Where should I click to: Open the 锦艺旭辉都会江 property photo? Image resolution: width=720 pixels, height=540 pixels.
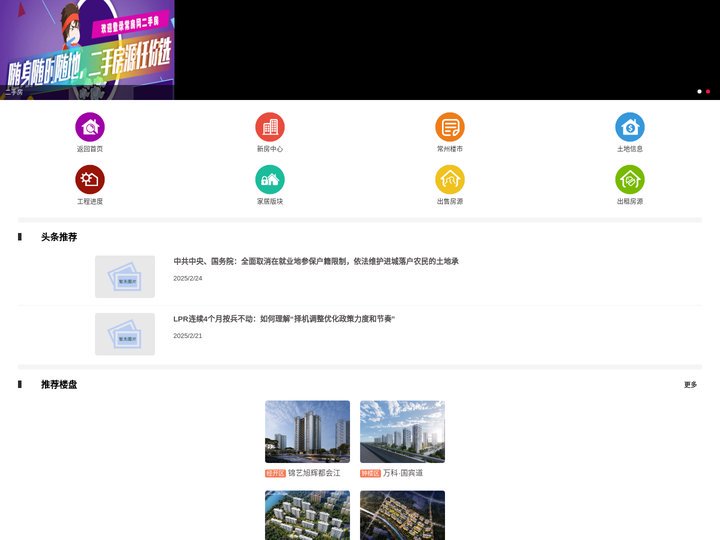(x=307, y=432)
